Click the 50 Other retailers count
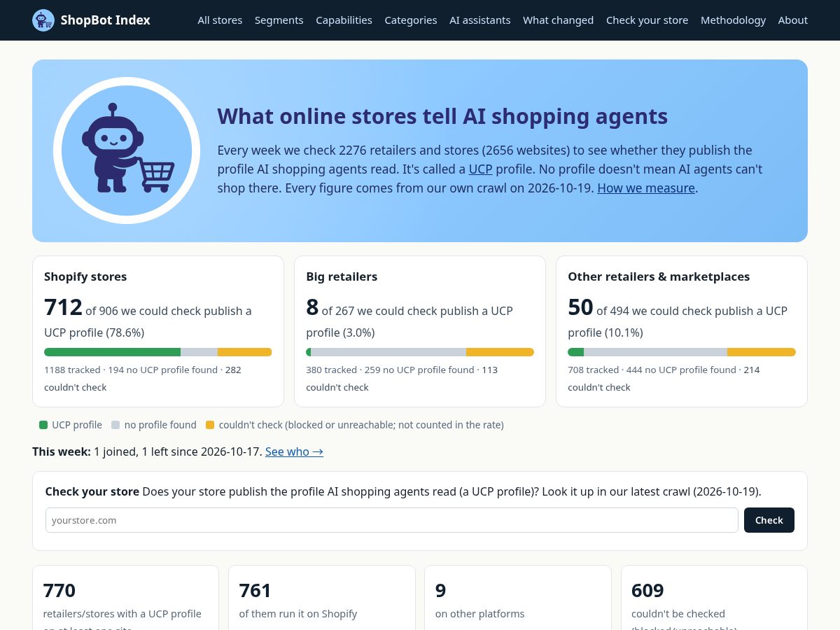The width and height of the screenshot is (840, 630). 580,307
